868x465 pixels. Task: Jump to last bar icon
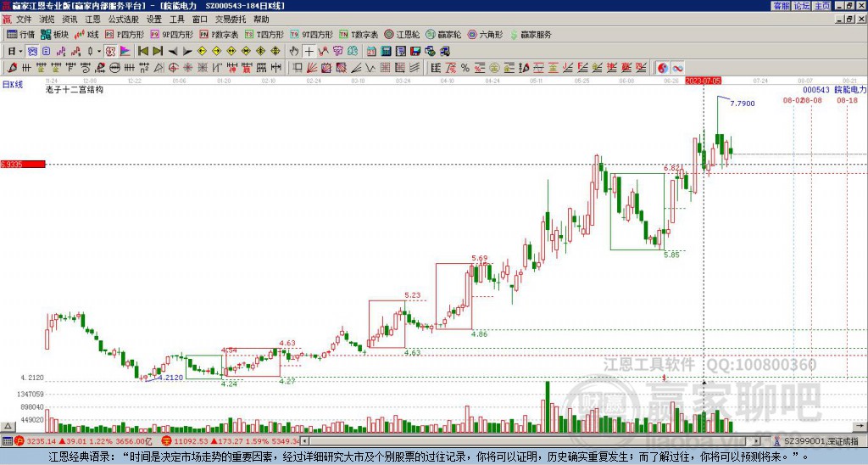click(158, 52)
